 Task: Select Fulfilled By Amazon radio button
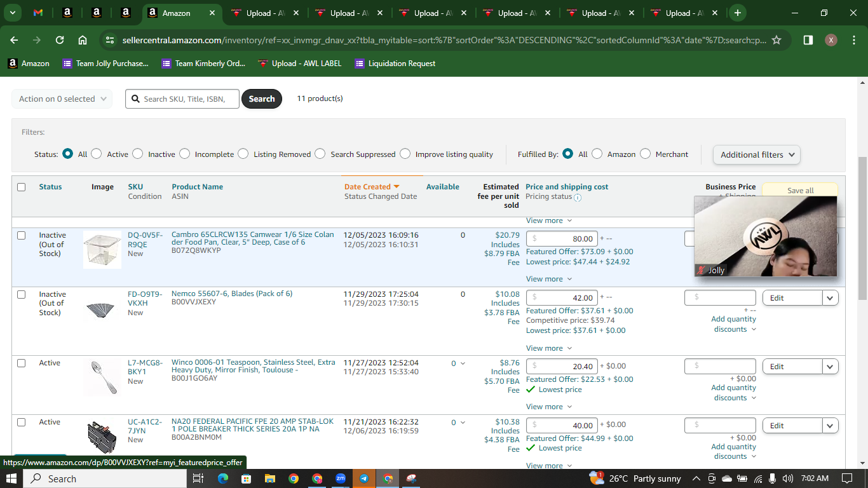point(597,154)
